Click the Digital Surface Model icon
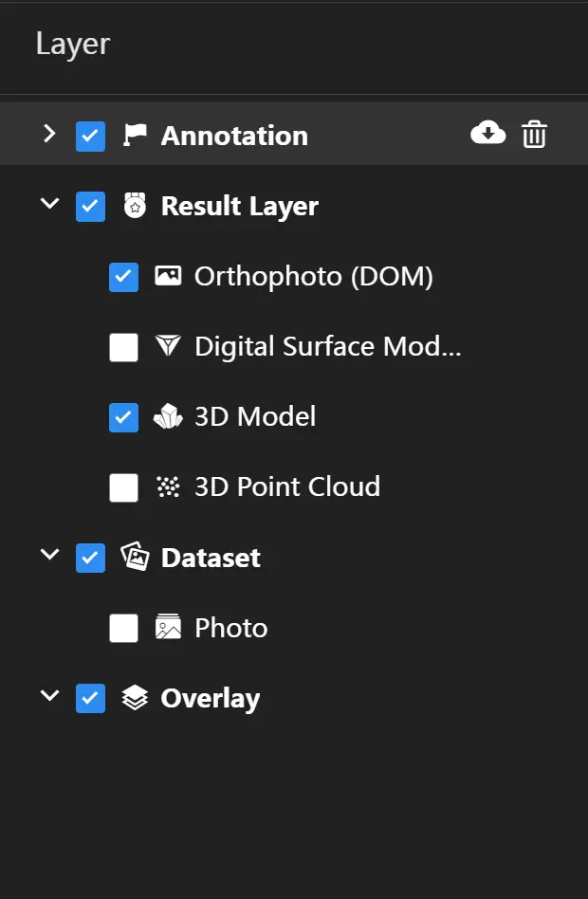Viewport: 588px width, 899px height. [x=168, y=346]
